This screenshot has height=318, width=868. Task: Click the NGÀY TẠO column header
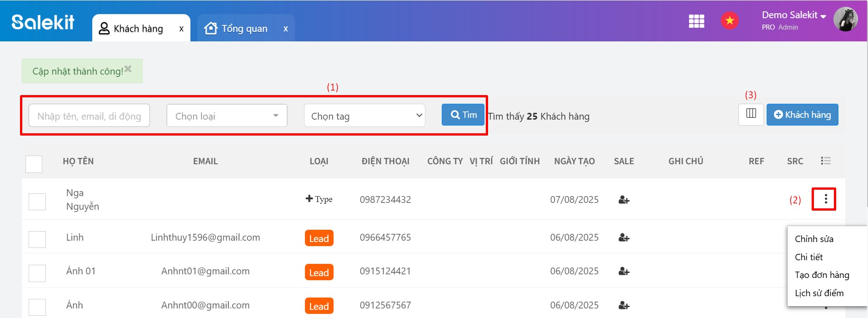click(x=574, y=161)
